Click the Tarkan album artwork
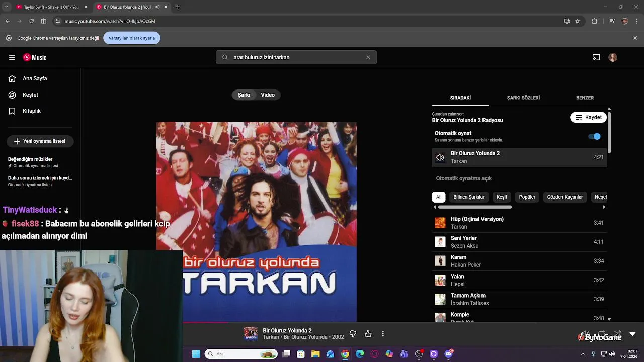This screenshot has height=362, width=644. point(257,221)
